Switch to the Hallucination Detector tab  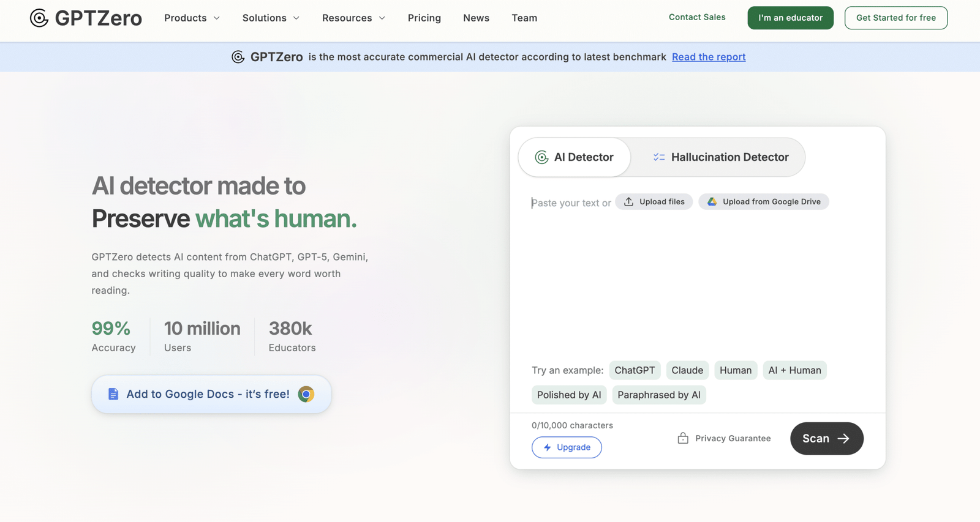(720, 157)
